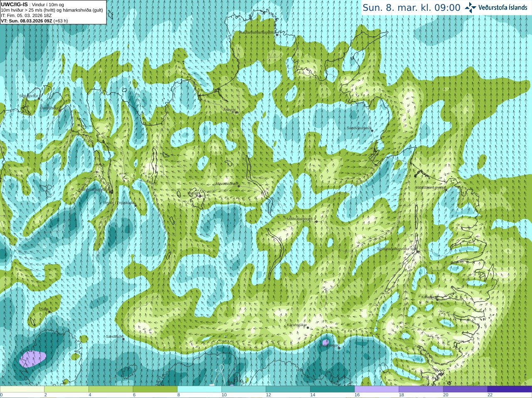Screen dimensions: 532x398
Task: Click the Ásbyrgi station label
Action: (x=229, y=110)
